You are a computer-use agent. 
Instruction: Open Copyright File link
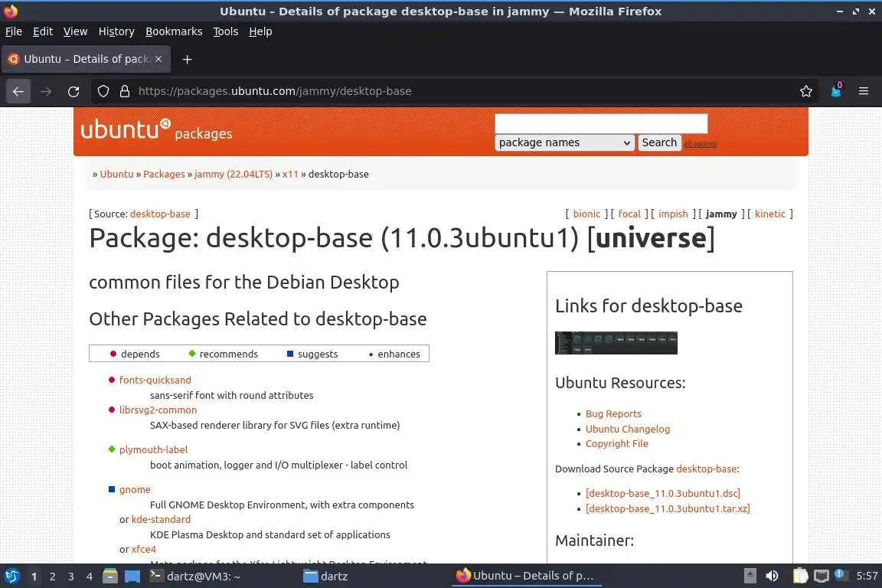616,443
